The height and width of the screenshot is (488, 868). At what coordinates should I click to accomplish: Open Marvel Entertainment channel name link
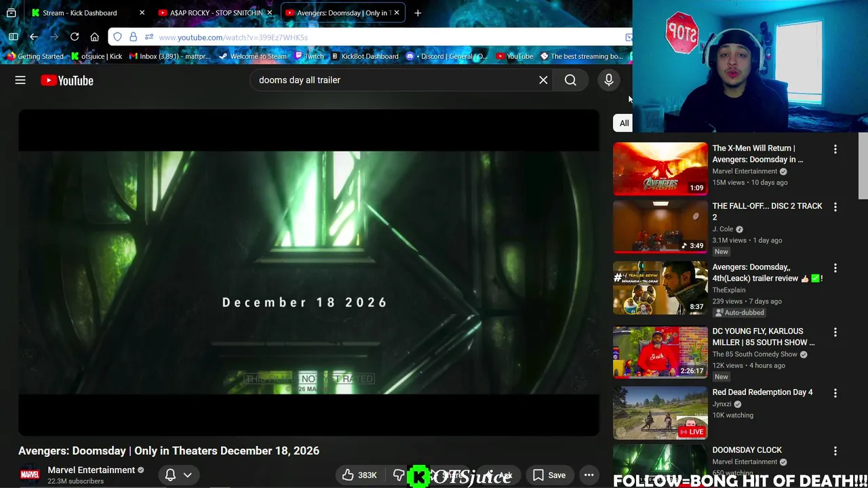tap(91, 470)
